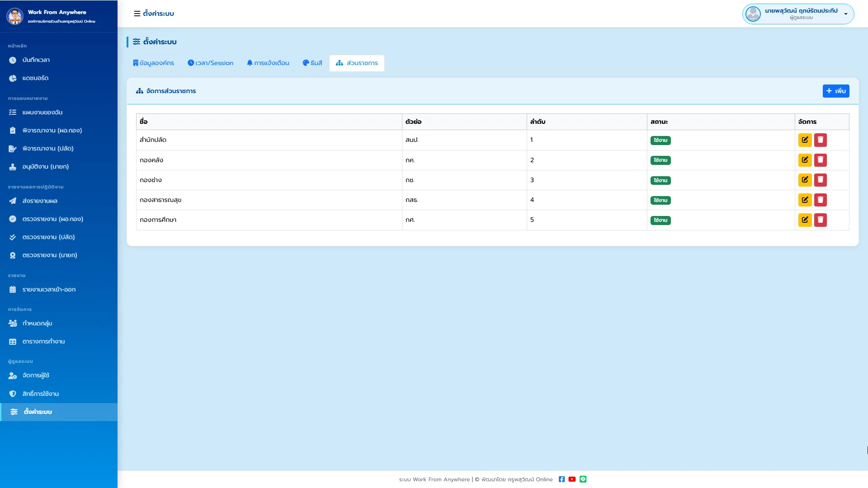Open ตารางการทำงาน in the sidebar
868x488 pixels.
(x=59, y=342)
